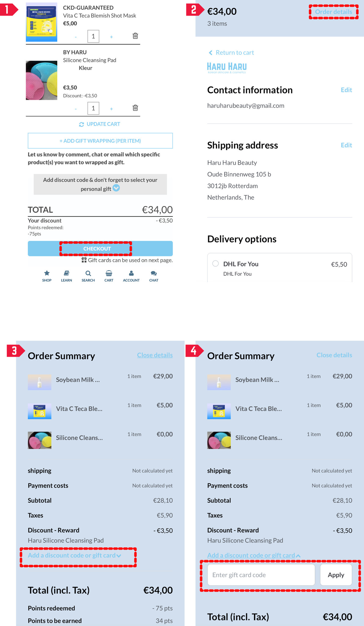Collapse the open gift card code section
Image resolution: width=364 pixels, height=626 pixels.
(x=254, y=555)
